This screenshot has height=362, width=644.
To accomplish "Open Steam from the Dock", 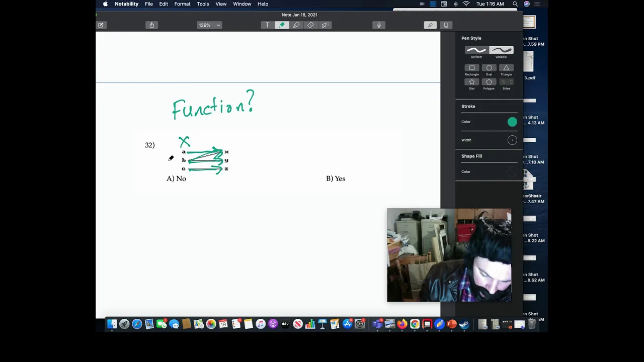I will (x=464, y=324).
